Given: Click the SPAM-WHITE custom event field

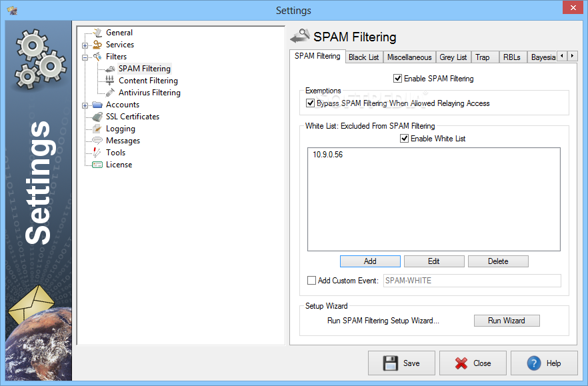Looking at the screenshot, I should [x=472, y=281].
